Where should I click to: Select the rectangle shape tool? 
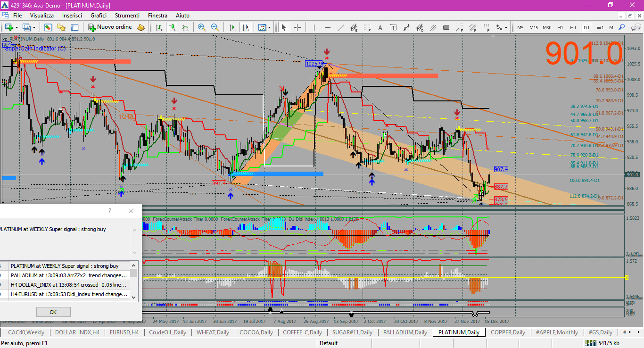pyautogui.click(x=446, y=27)
